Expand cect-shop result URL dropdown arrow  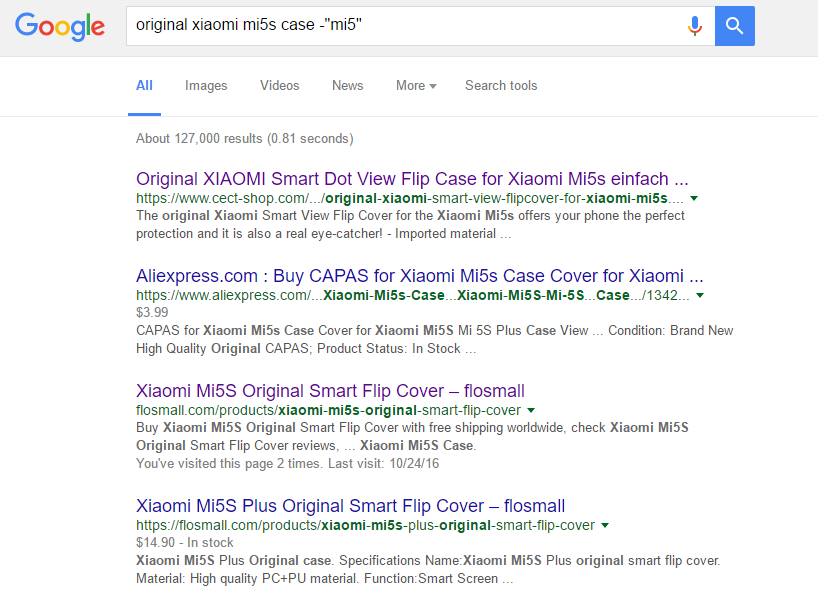click(694, 199)
